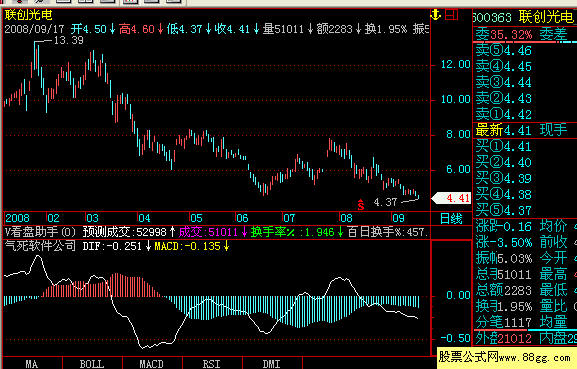Click the 日线 period selector label
577x369 pixels.
tap(451, 219)
